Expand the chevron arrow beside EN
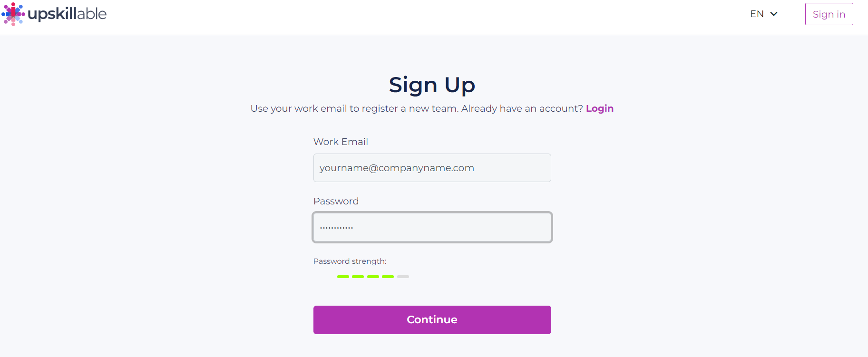 (x=774, y=14)
